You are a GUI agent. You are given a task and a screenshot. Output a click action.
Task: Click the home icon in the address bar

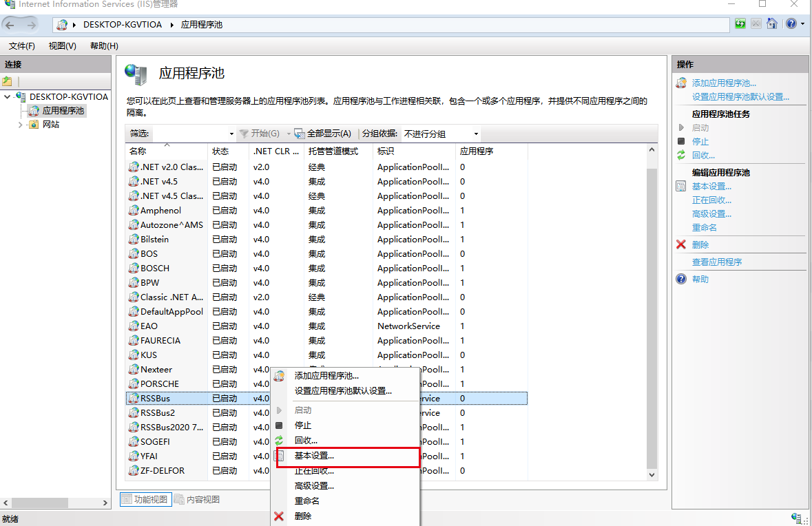(771, 23)
